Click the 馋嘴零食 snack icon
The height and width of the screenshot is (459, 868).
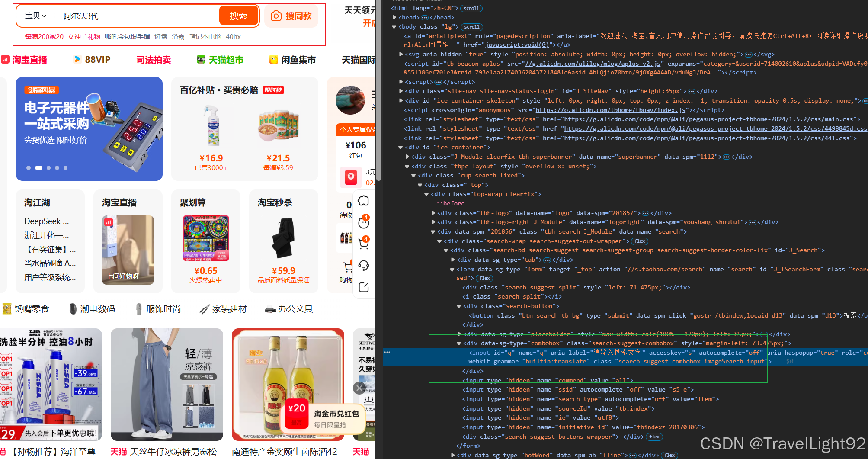pos(7,308)
